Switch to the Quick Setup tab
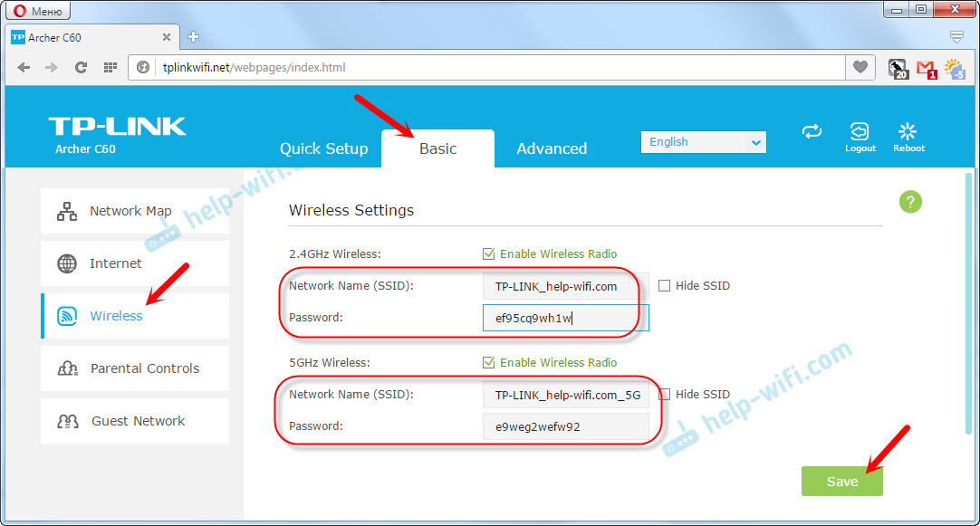Viewport: 980px width, 526px height. coord(323,148)
